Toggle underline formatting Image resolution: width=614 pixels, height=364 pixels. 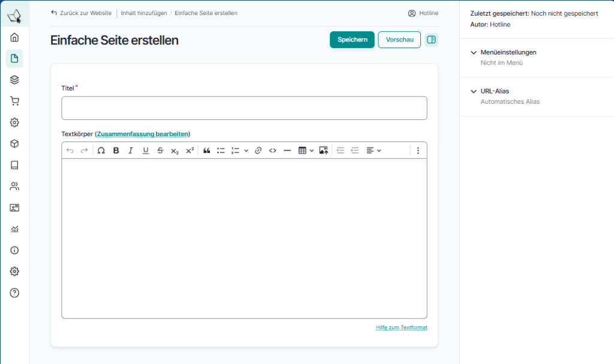(x=146, y=151)
